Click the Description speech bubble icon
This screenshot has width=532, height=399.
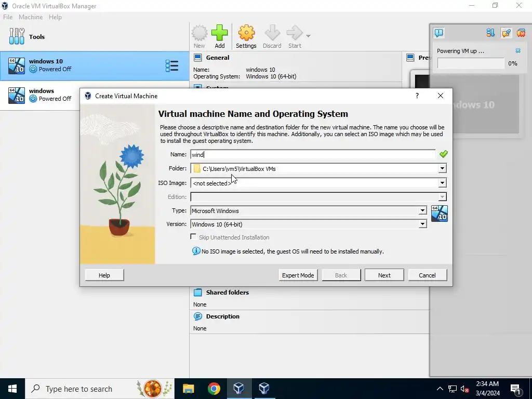click(198, 316)
